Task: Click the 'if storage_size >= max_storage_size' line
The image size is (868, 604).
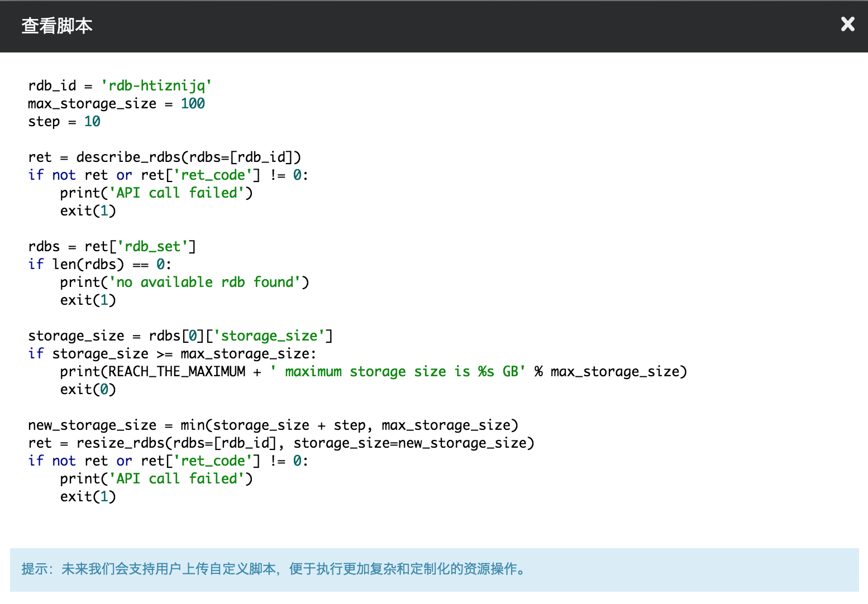Action: 172,353
